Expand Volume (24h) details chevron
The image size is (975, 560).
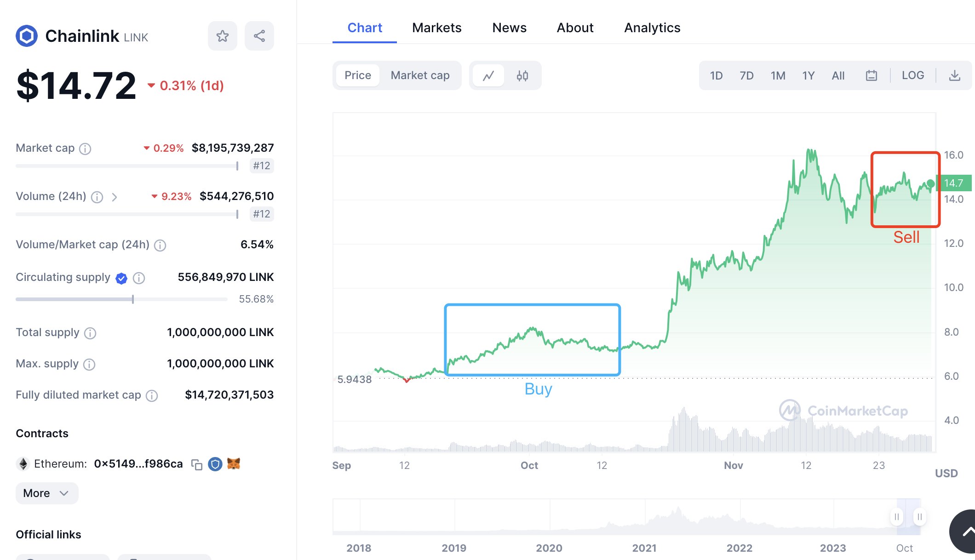click(x=115, y=197)
